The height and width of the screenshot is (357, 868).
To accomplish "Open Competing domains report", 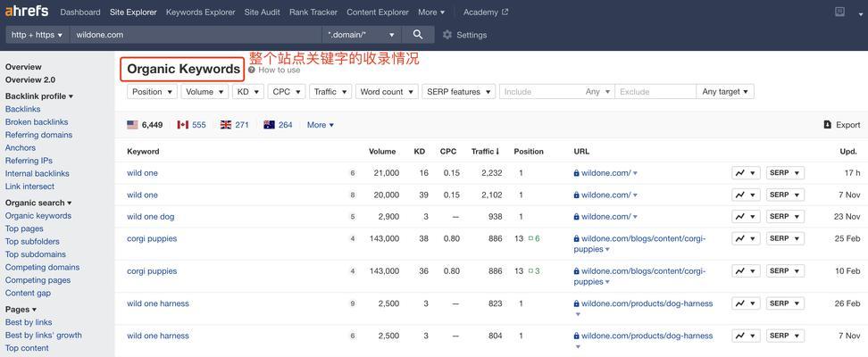I will tap(42, 268).
